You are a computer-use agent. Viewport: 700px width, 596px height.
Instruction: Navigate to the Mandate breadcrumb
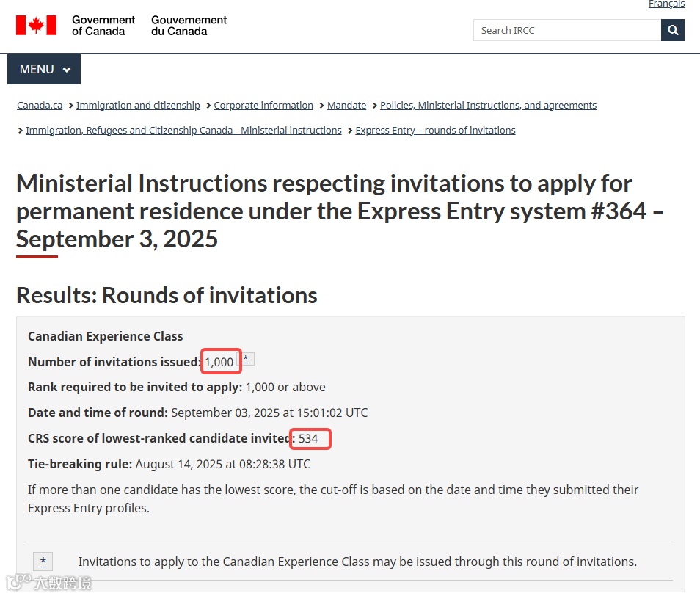tap(346, 106)
